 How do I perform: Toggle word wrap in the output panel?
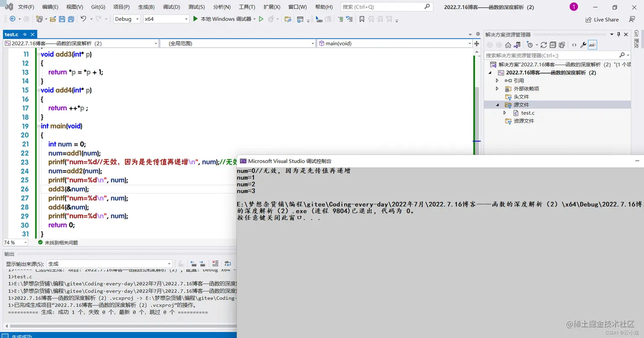coord(228,264)
